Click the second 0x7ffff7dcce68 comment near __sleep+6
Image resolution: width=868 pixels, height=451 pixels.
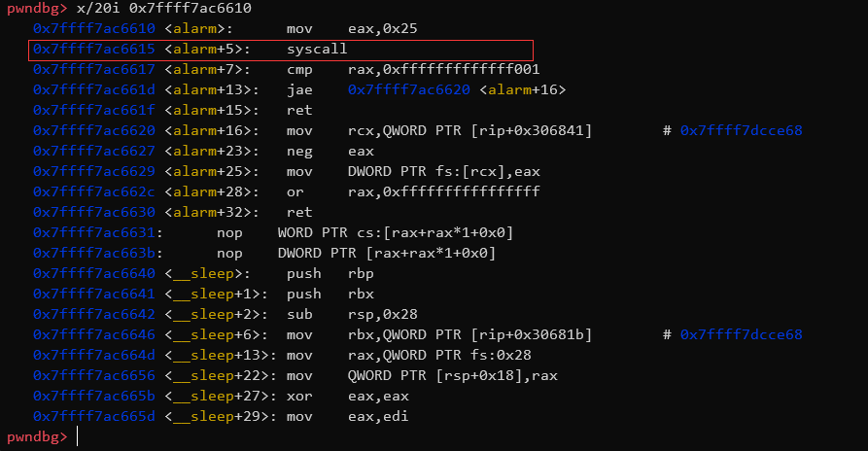741,334
